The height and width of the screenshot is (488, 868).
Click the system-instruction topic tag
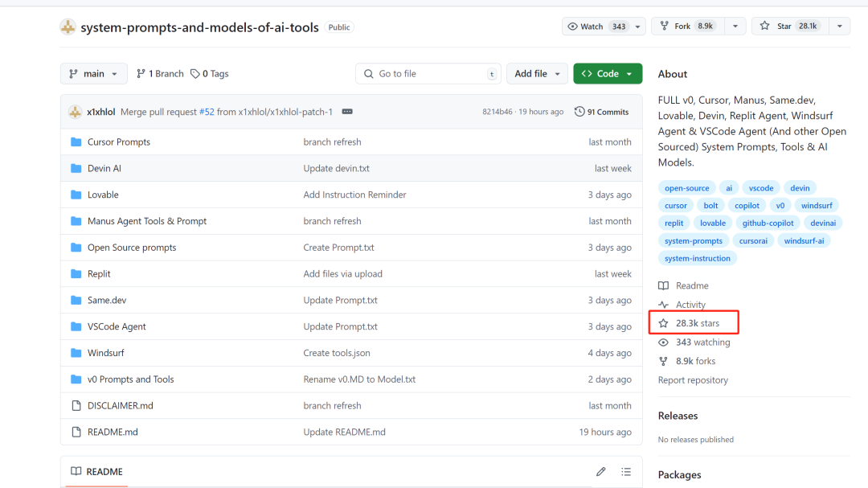(697, 259)
